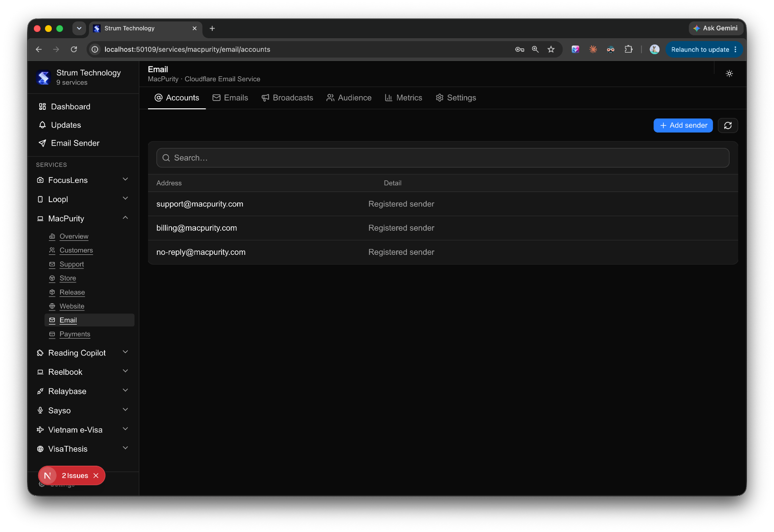Viewport: 774px width, 532px height.
Task: Expand the Vietnam e-Visa chevron
Action: click(125, 429)
